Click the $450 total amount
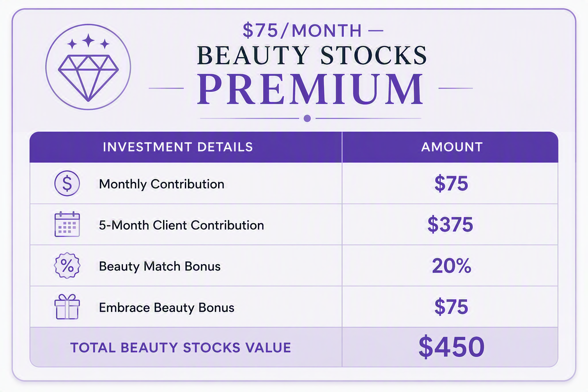 coord(451,347)
